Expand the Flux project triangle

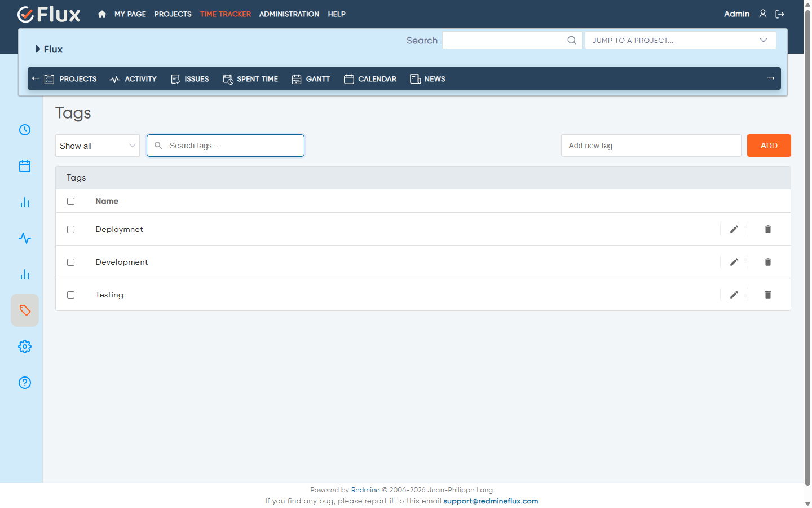point(38,49)
